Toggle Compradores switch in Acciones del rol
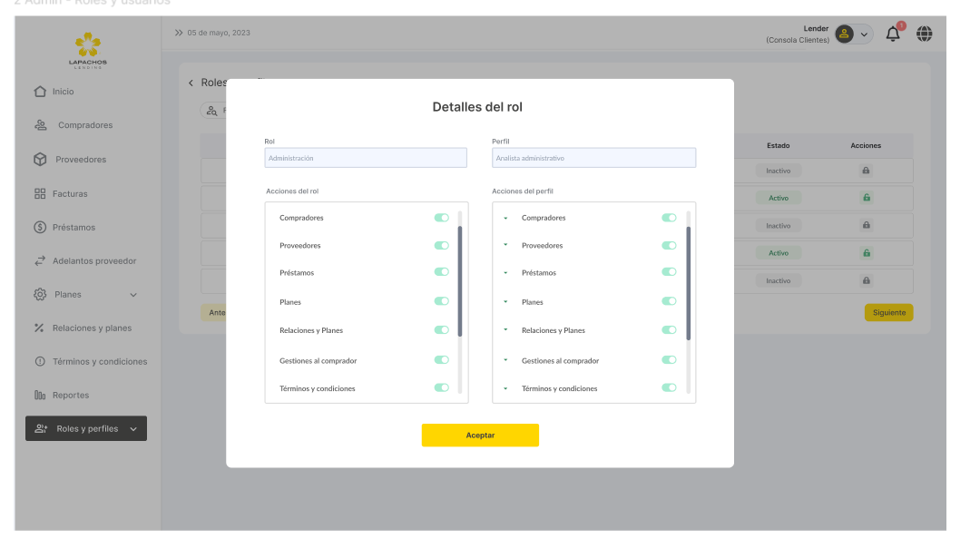The width and height of the screenshot is (980, 558). [441, 218]
